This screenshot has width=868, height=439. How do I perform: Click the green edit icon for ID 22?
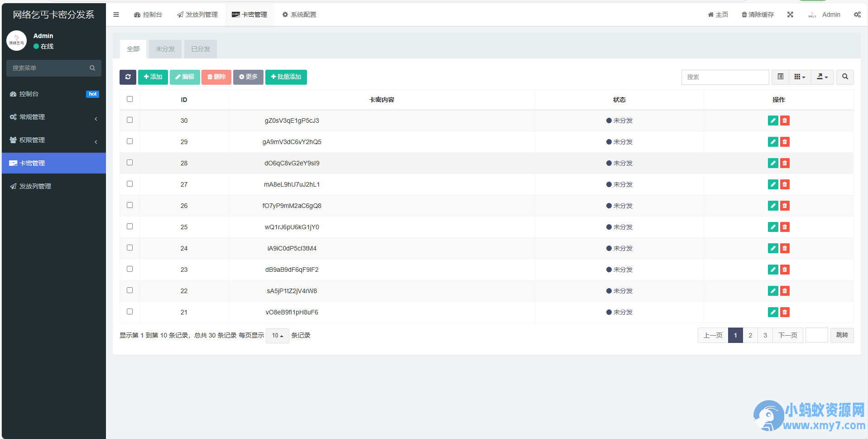(x=773, y=291)
